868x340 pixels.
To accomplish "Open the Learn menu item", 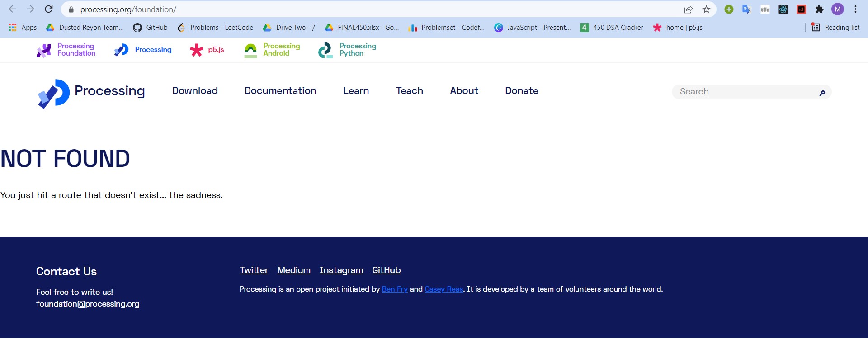I will tap(356, 91).
